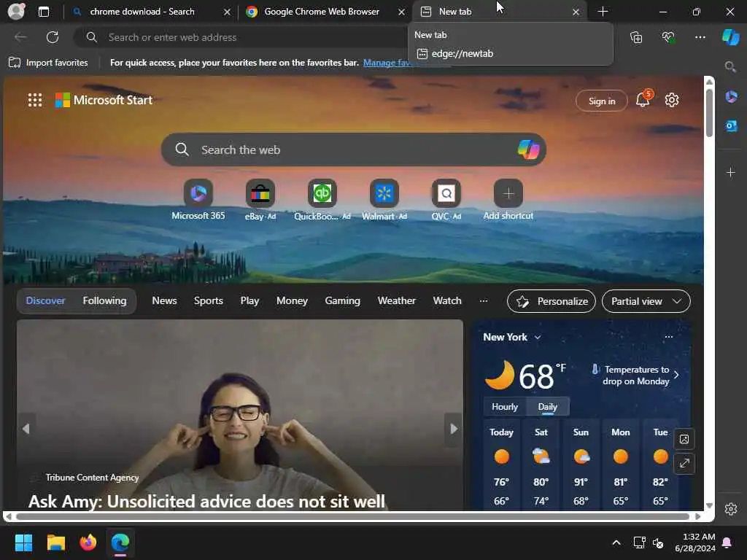The width and height of the screenshot is (747, 560).
Task: Open a new browser tab
Action: click(603, 12)
